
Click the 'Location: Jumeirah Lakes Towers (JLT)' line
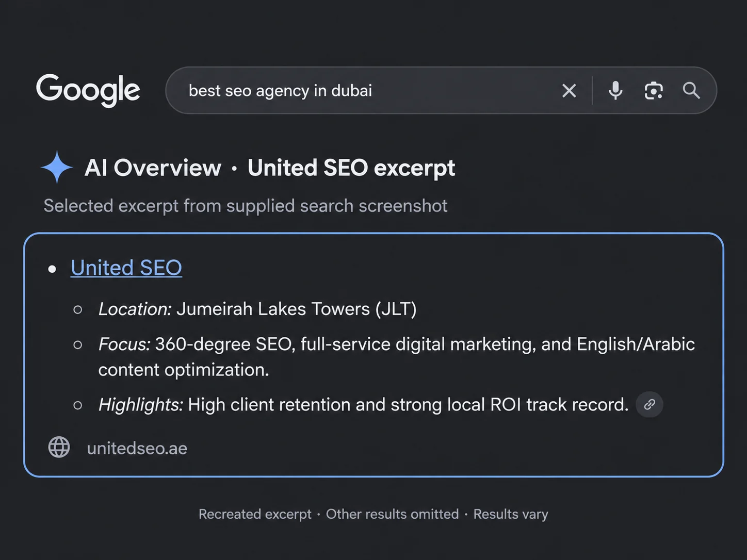[257, 309]
